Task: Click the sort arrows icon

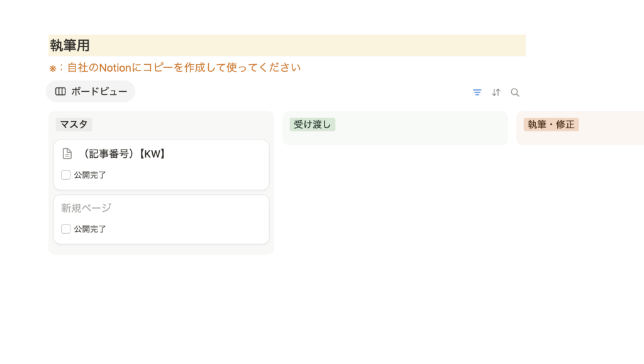Action: coord(496,92)
